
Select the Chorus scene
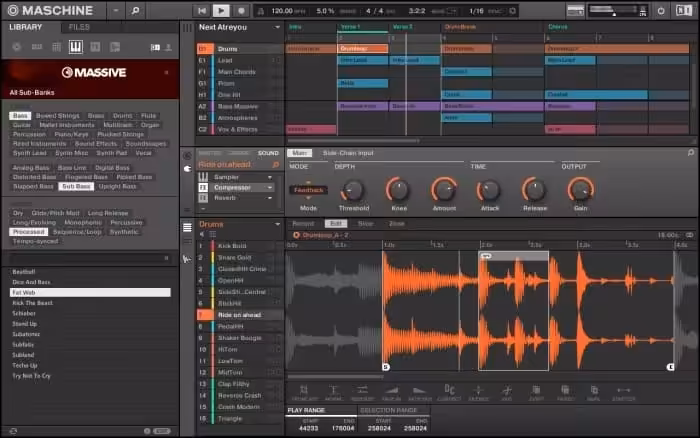(558, 27)
